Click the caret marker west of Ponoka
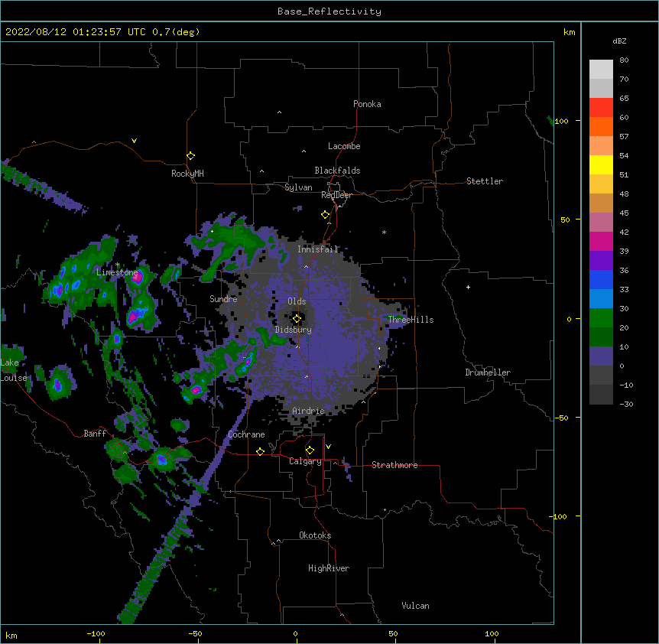The image size is (659, 644). (x=279, y=112)
